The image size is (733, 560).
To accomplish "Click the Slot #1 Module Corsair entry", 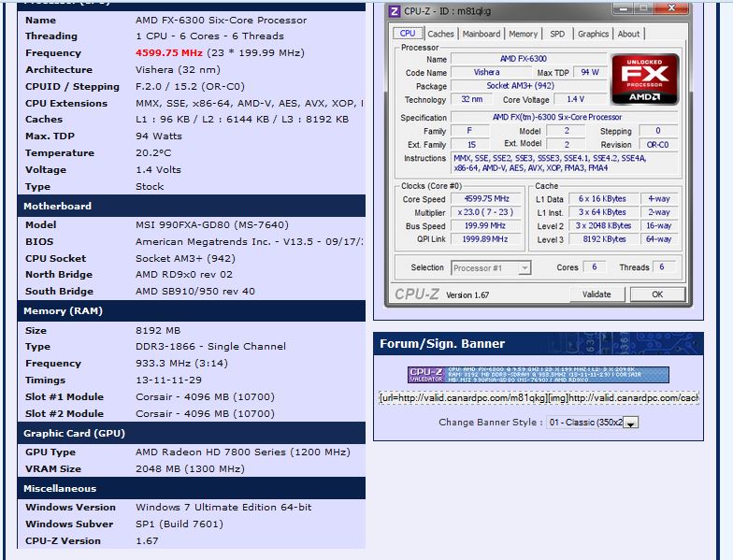I will pyautogui.click(x=205, y=396).
